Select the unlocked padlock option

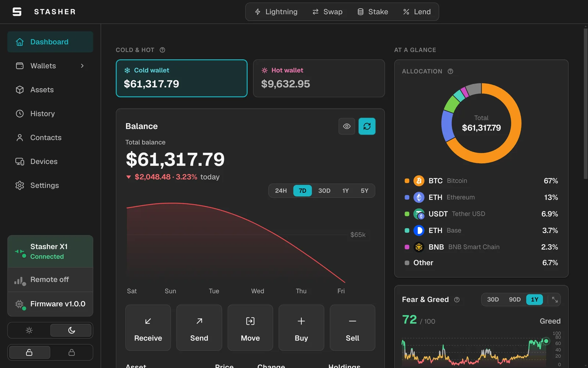point(29,353)
